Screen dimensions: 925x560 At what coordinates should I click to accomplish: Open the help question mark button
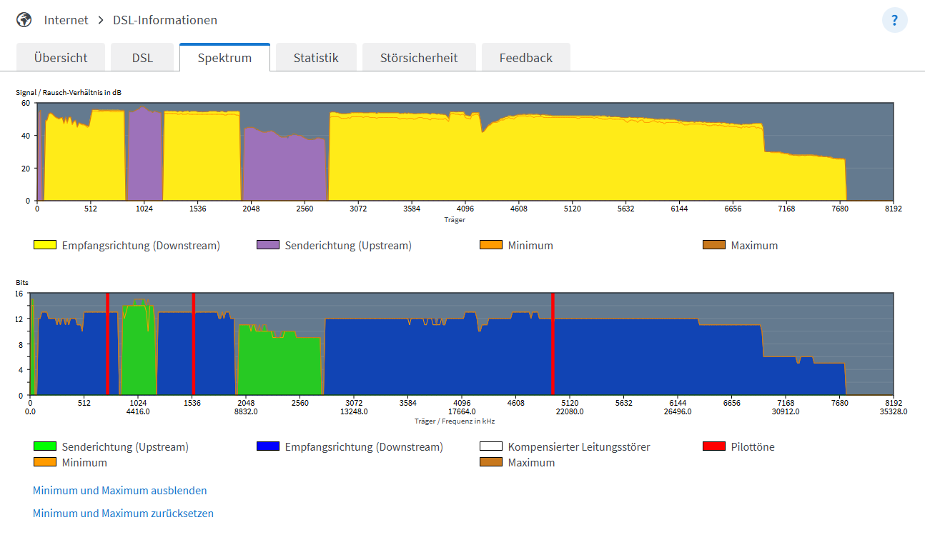(x=894, y=20)
